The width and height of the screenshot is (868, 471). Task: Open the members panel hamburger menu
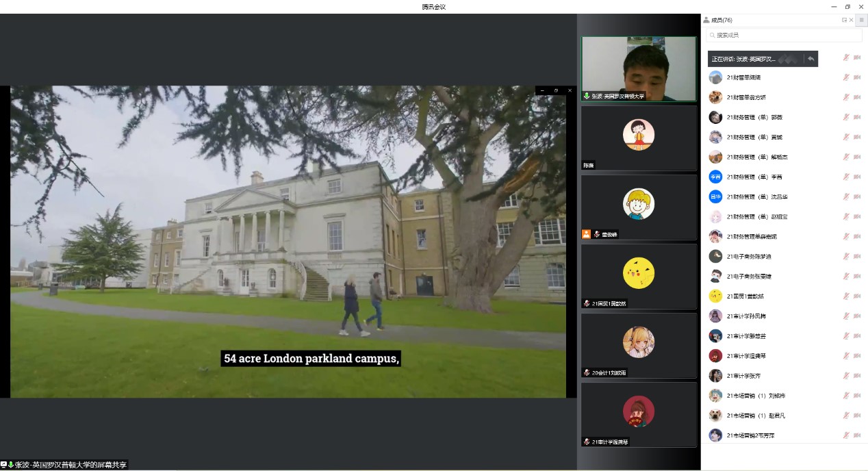click(x=862, y=21)
